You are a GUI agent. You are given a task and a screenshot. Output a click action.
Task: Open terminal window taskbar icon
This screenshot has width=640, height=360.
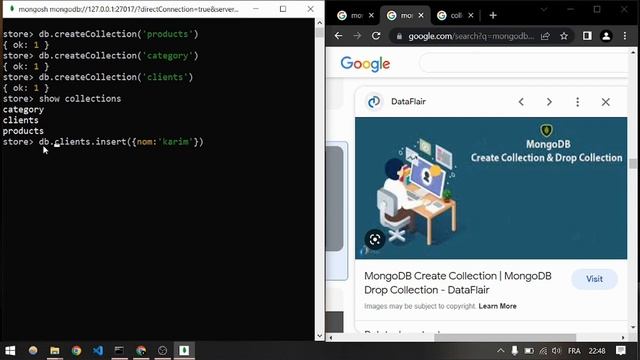pos(119,350)
